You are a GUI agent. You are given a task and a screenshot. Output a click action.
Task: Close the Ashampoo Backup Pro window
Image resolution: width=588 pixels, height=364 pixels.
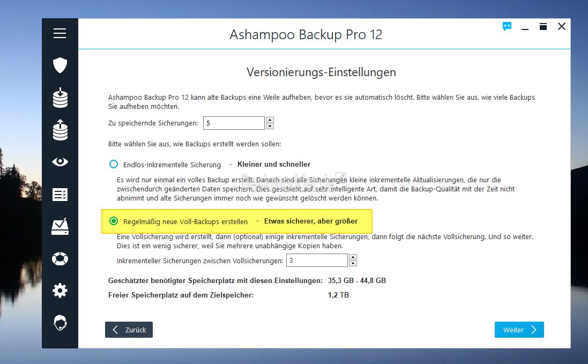click(x=561, y=26)
